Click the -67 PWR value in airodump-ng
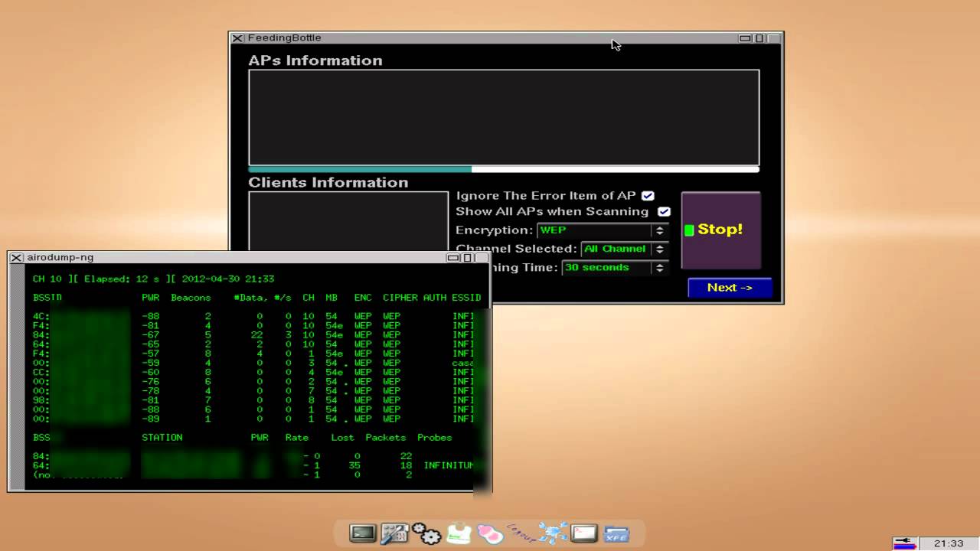980x551 pixels. 150,334
